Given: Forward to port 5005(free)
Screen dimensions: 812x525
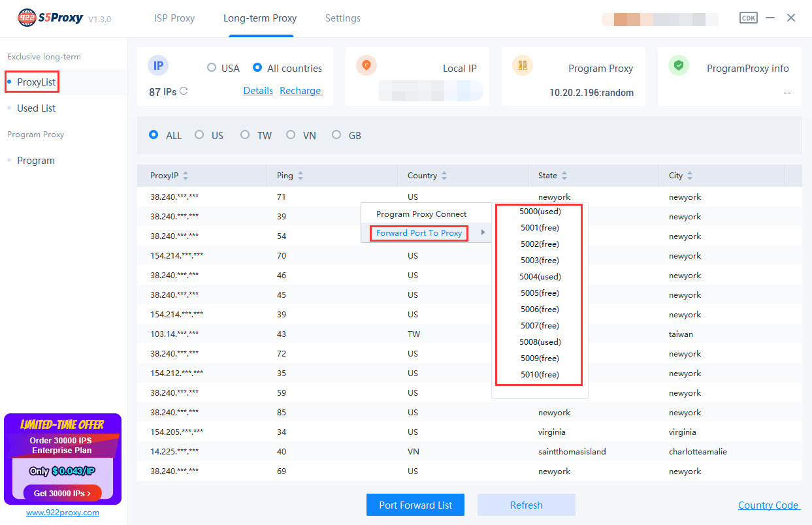Looking at the screenshot, I should tap(540, 293).
